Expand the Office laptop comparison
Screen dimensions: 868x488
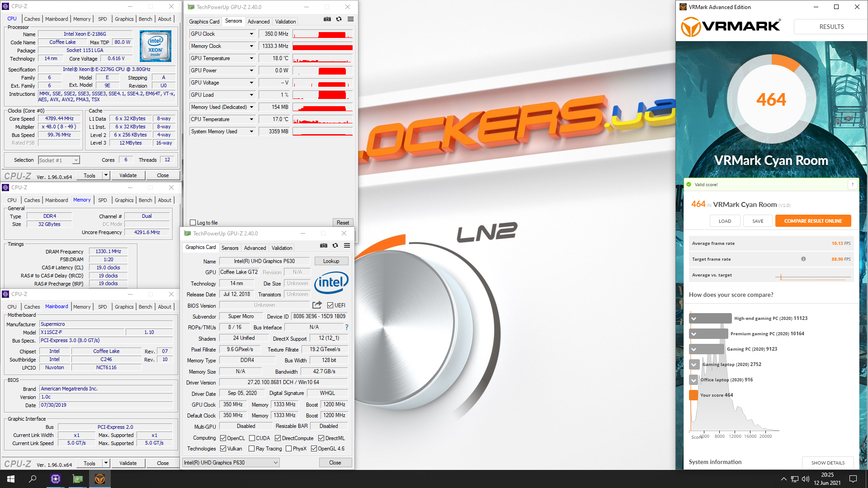point(693,380)
